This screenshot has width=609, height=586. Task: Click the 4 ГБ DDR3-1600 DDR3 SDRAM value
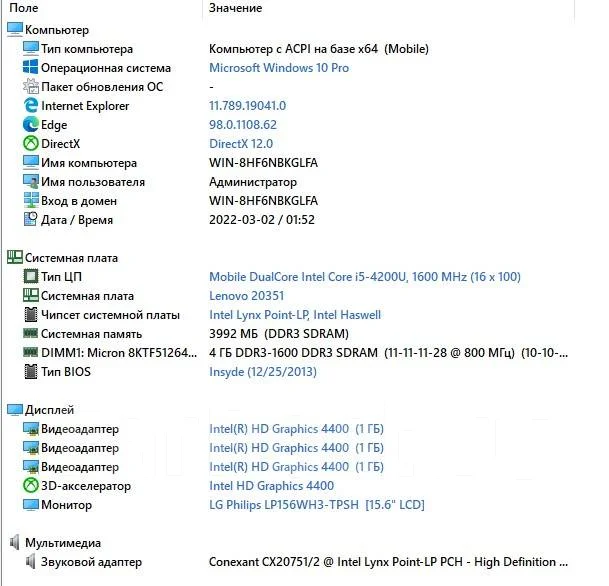click(x=388, y=353)
